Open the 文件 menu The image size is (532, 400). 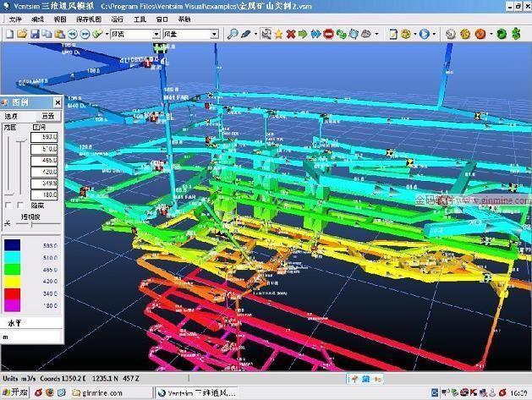pos(15,19)
